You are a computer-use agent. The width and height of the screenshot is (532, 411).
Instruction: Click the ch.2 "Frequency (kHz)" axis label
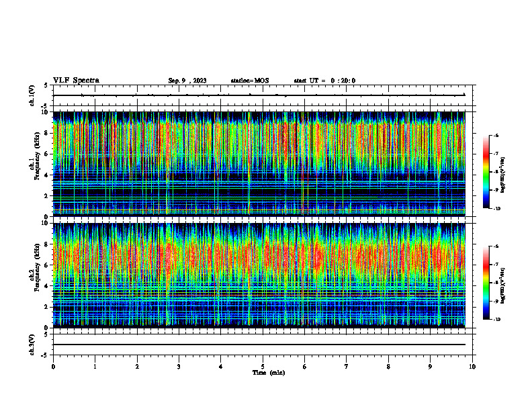[37, 267]
